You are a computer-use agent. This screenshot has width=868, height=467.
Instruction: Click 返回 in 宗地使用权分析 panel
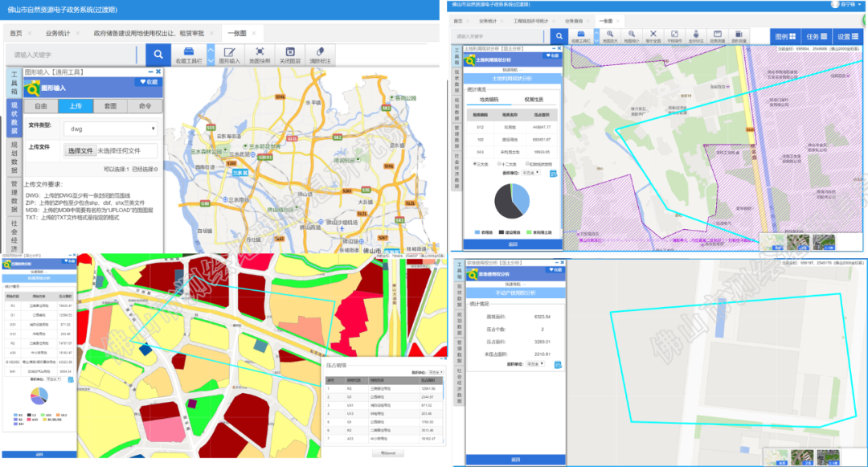coord(515,460)
